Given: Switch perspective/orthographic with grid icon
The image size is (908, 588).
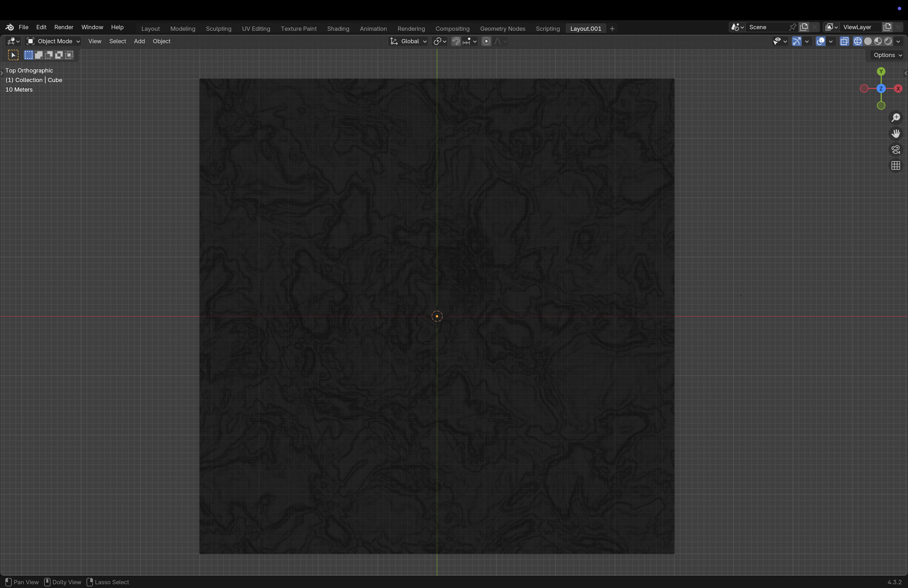Looking at the screenshot, I should [896, 166].
